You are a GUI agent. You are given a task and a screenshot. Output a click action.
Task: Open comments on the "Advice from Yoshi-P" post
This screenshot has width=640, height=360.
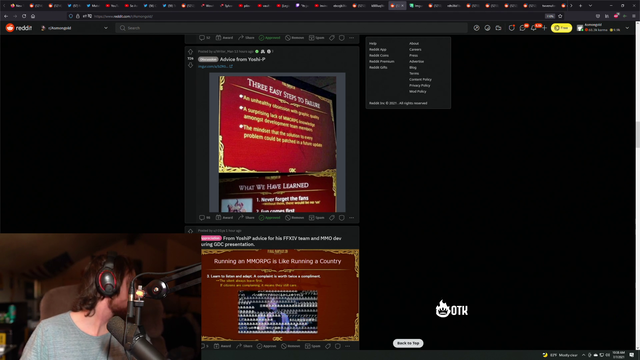pyautogui.click(x=204, y=218)
